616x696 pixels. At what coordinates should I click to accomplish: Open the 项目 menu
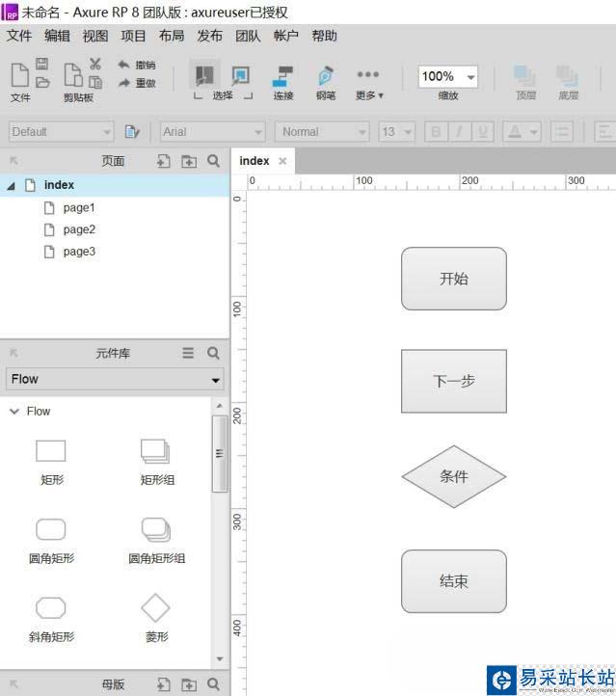pyautogui.click(x=134, y=36)
